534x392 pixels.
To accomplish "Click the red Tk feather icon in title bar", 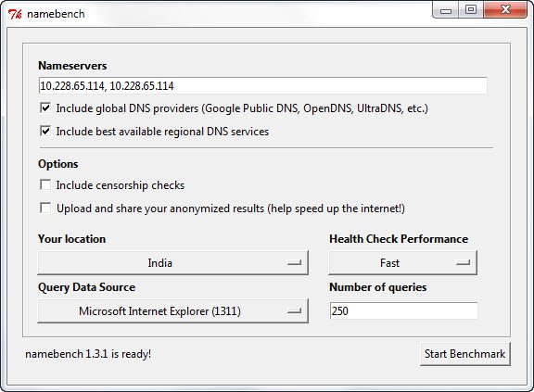I will click(x=15, y=14).
